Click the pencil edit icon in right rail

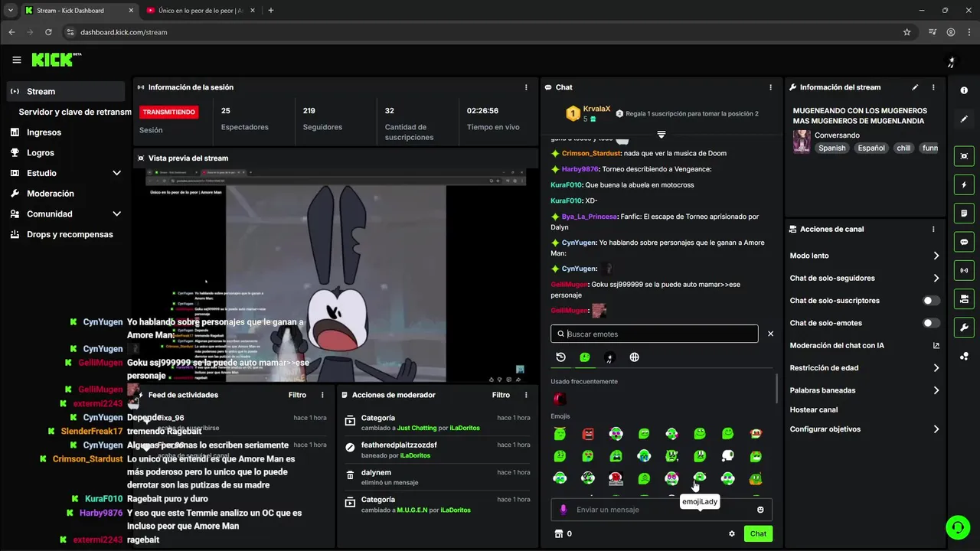964,119
